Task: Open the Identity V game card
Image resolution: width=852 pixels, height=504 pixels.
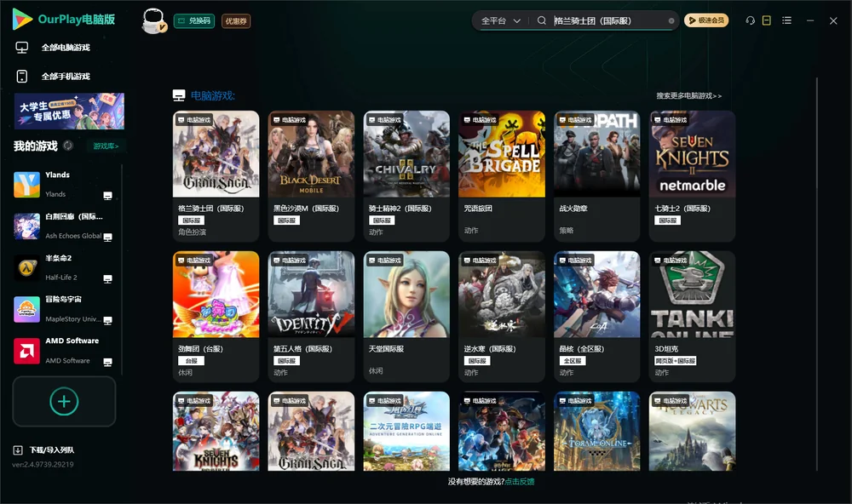Action: click(311, 317)
